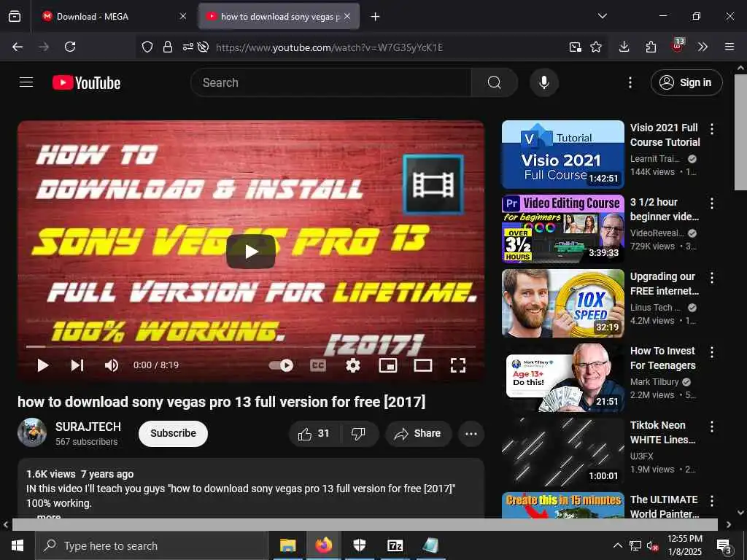Skip to the next video
747x560 pixels.
tap(77, 365)
